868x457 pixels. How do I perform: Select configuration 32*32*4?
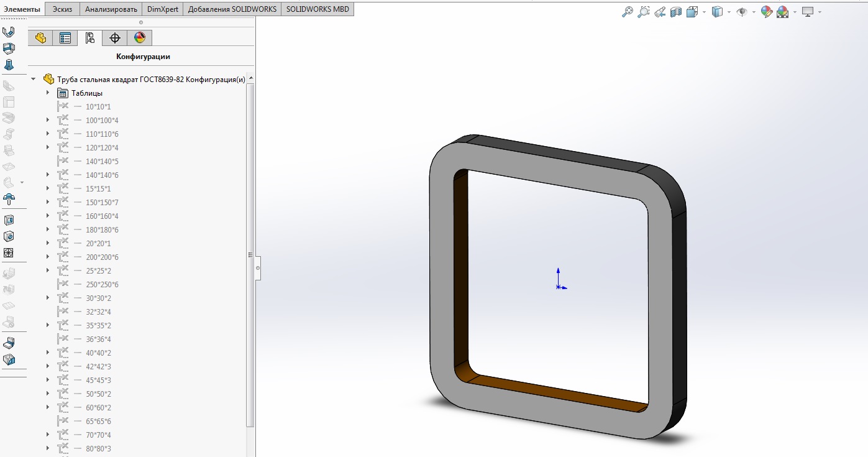98,312
